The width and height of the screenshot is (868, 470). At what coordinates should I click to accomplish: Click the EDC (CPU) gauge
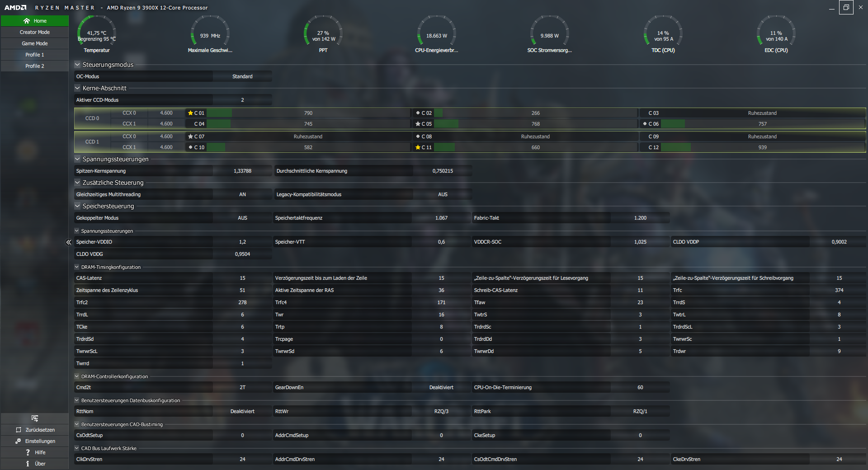point(776,34)
